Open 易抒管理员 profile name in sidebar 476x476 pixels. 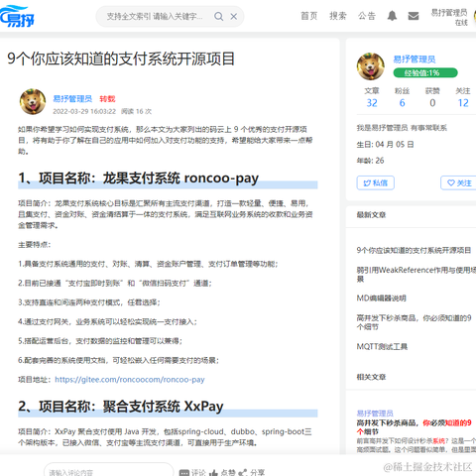point(415,59)
